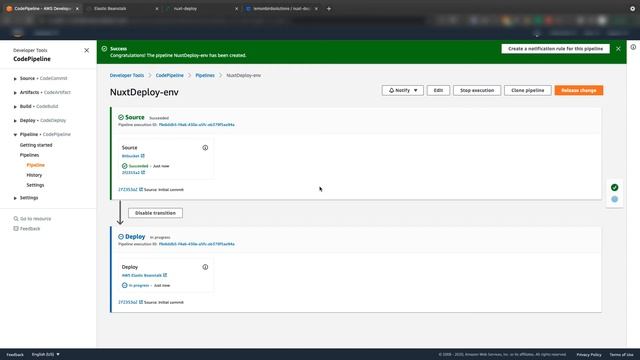Open the info panel icon at top right

tap(633, 47)
